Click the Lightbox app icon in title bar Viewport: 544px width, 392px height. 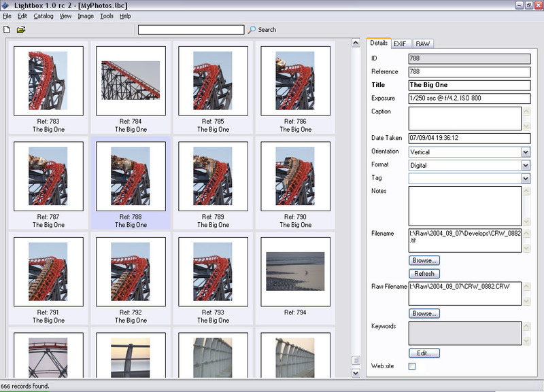(x=5, y=5)
